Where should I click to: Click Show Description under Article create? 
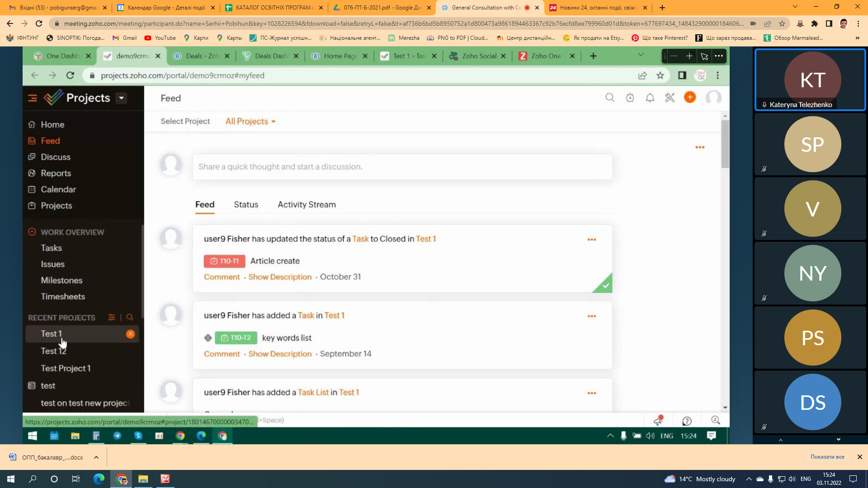point(280,277)
